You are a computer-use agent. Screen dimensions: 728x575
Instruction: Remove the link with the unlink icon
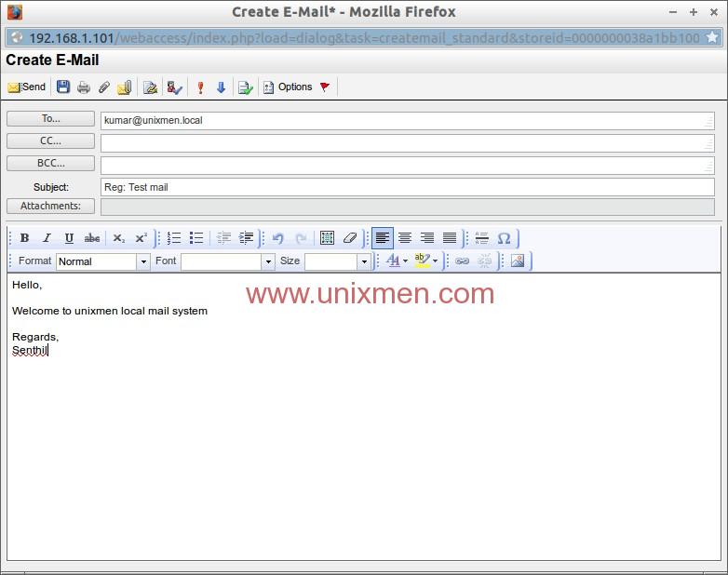[484, 261]
